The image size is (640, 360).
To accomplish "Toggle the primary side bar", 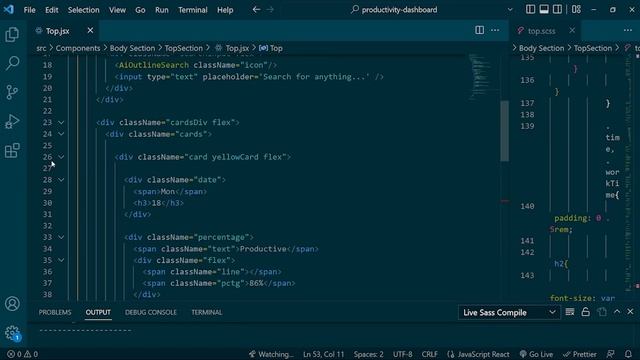I will coord(530,9).
